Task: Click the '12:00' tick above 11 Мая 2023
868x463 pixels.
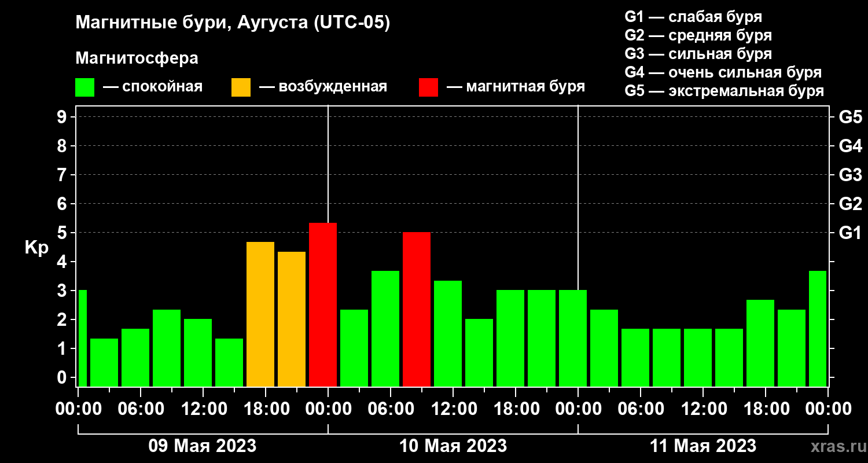Action: [703, 409]
